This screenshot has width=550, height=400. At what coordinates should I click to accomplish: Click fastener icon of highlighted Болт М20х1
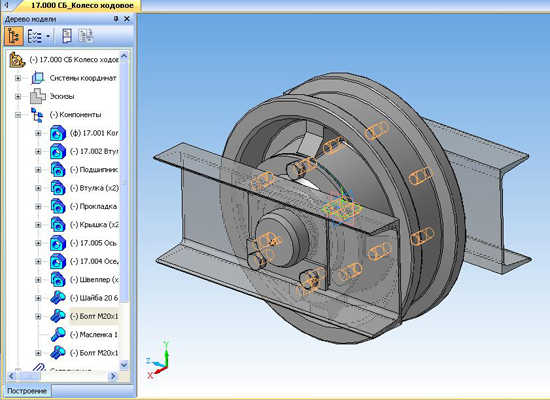click(58, 316)
